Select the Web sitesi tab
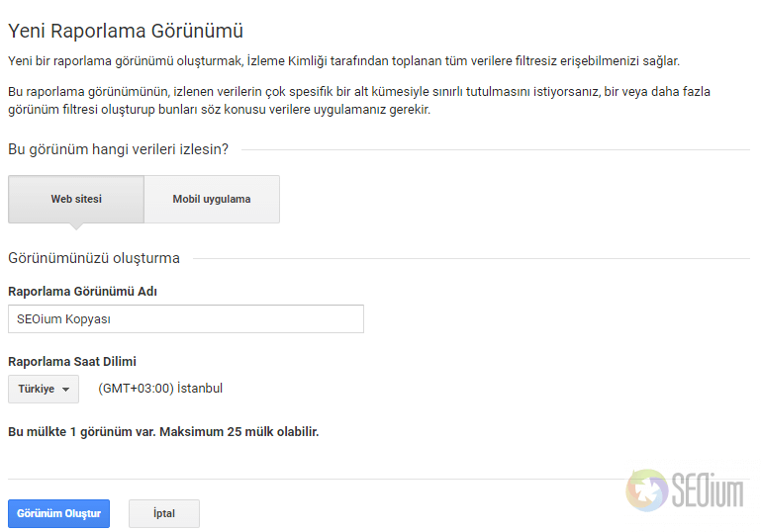The width and height of the screenshot is (761, 532). (x=76, y=200)
